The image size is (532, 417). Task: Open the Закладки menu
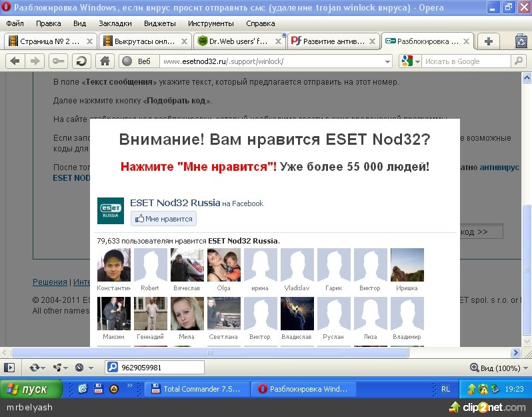tap(115, 23)
